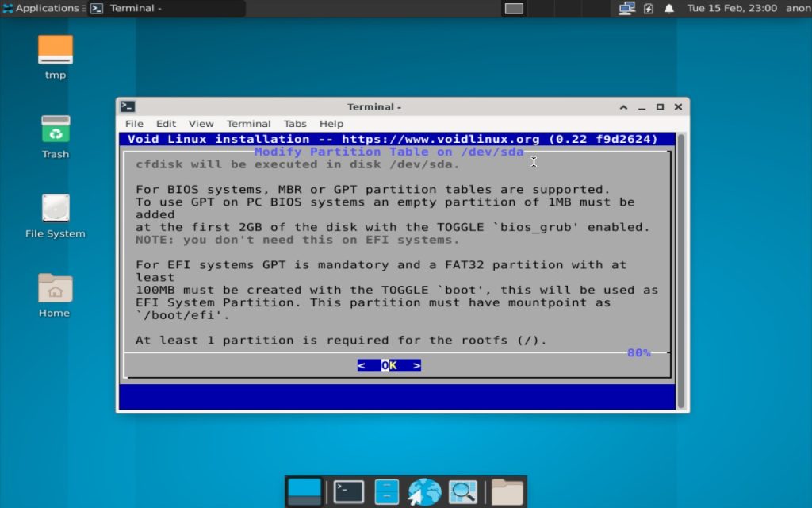Click the voidlinux.org URL in the header line
Image resolution: width=812 pixels, height=508 pixels.
point(440,139)
